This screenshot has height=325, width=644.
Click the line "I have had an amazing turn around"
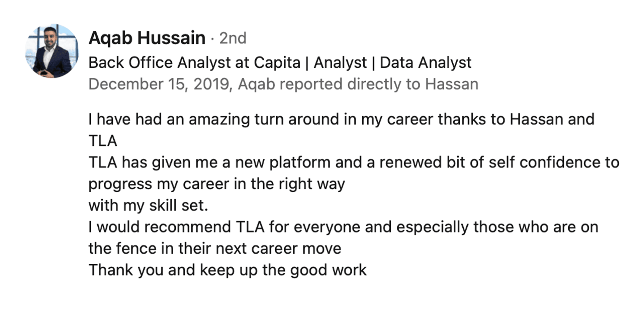(x=342, y=120)
